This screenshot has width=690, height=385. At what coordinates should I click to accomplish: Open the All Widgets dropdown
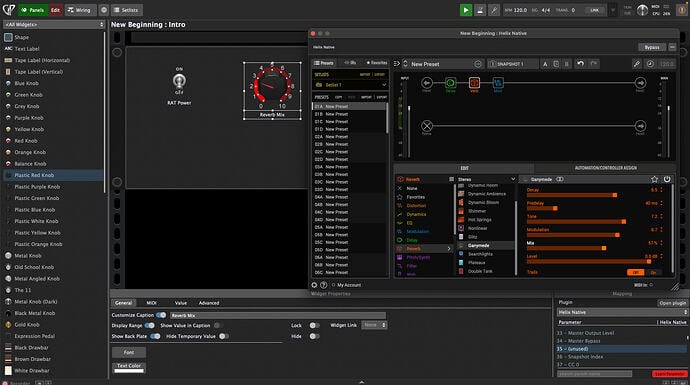point(54,25)
